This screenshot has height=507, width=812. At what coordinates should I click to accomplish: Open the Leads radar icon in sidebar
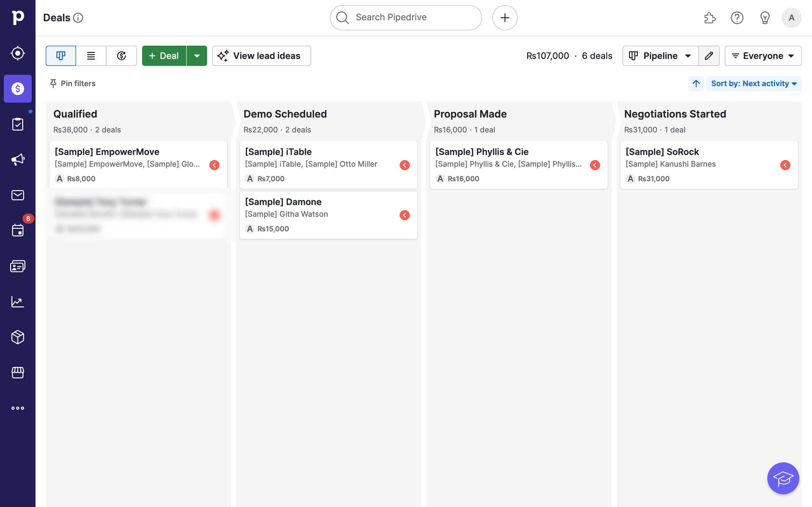[17, 53]
